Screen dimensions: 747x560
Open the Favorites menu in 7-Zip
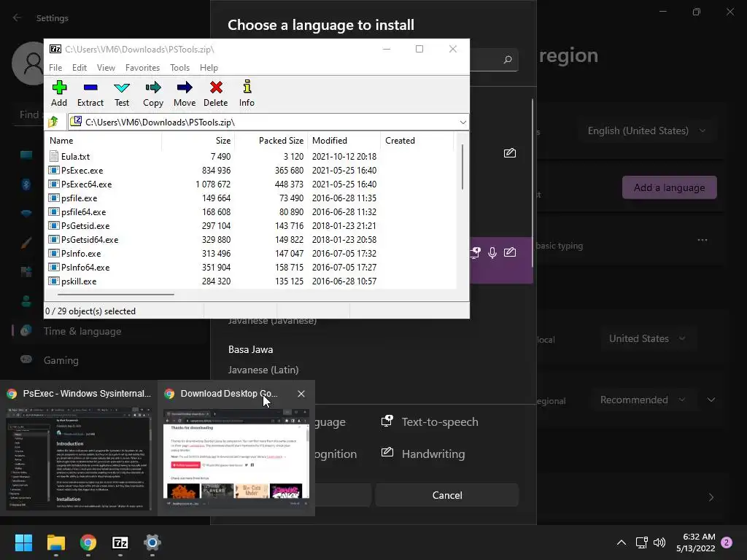(x=142, y=68)
